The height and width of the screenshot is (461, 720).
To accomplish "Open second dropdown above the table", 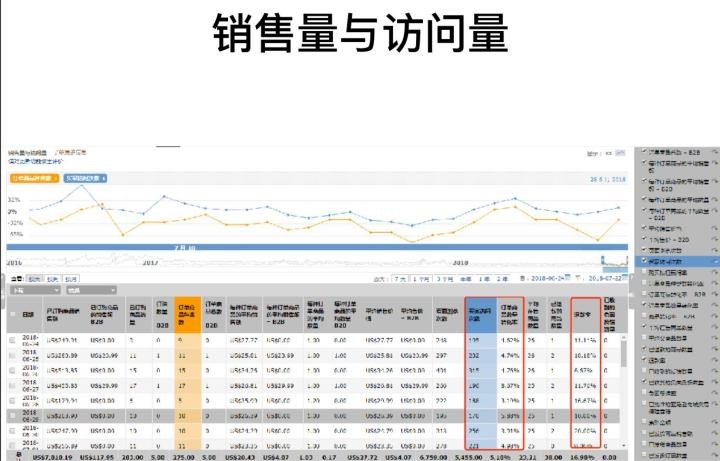I will coord(91,290).
